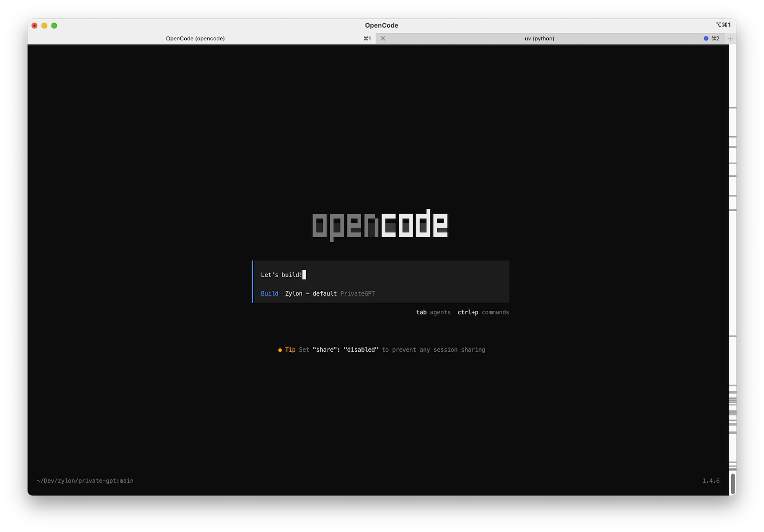Click the opencode ASCII logo
Image resolution: width=764 pixels, height=532 pixels.
(x=380, y=225)
